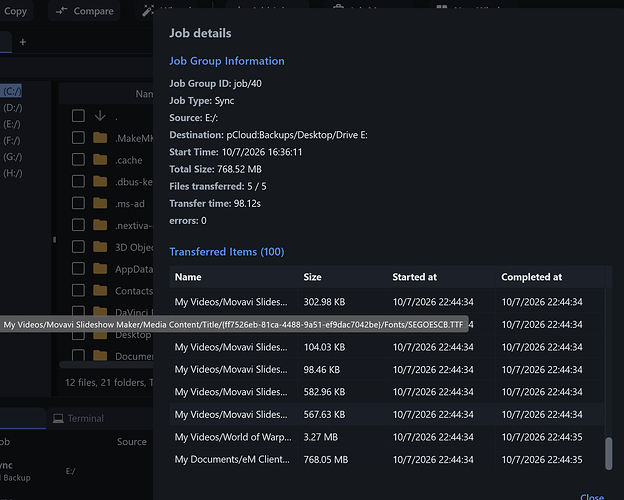Click the 'Files transferred: 5 / 5' line
This screenshot has height=500, width=624.
coord(218,186)
